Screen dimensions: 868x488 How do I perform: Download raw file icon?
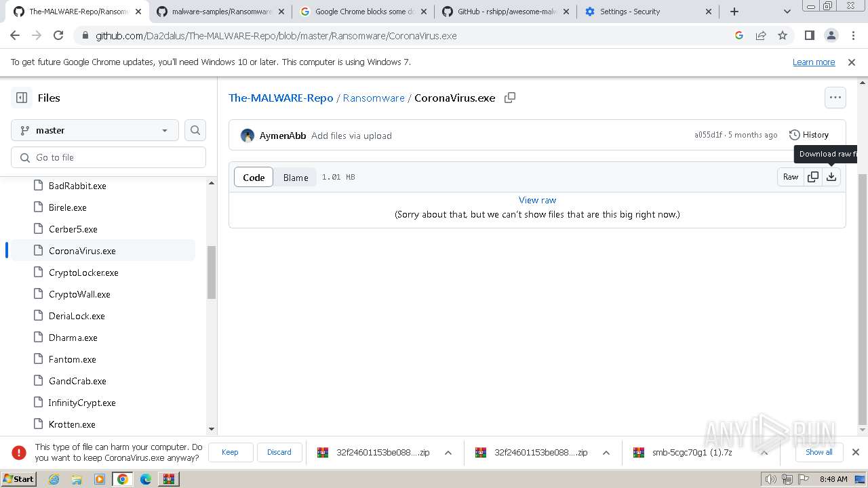click(831, 177)
